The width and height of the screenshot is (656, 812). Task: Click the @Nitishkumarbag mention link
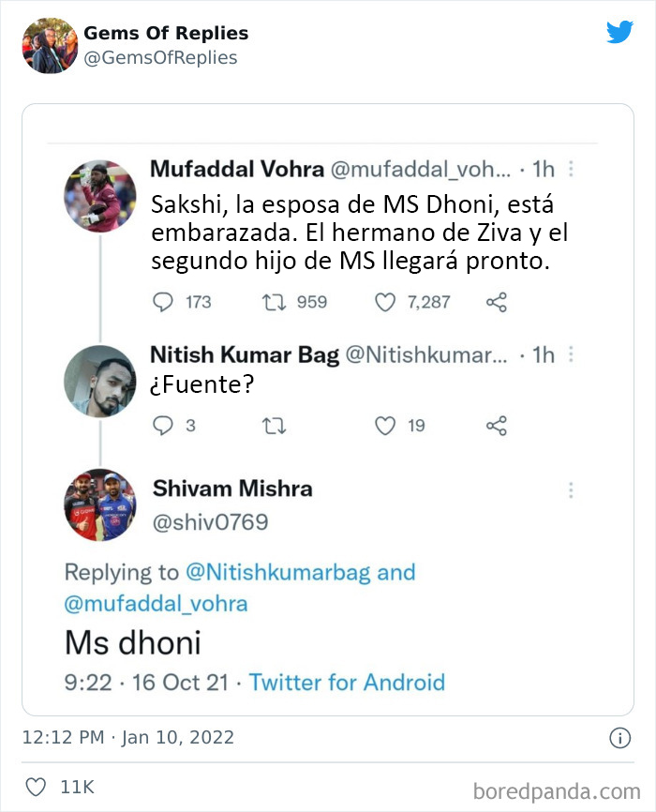[303, 571]
